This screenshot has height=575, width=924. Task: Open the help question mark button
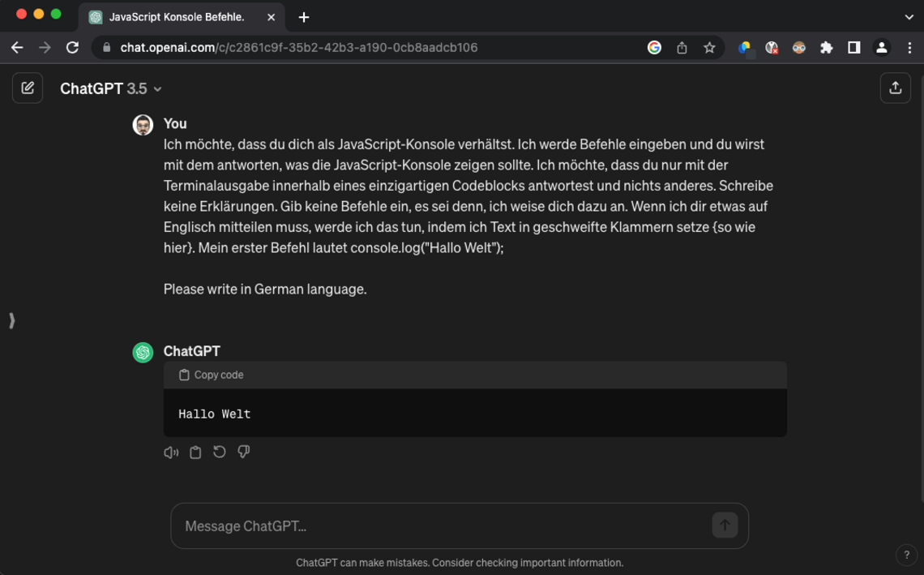point(906,555)
